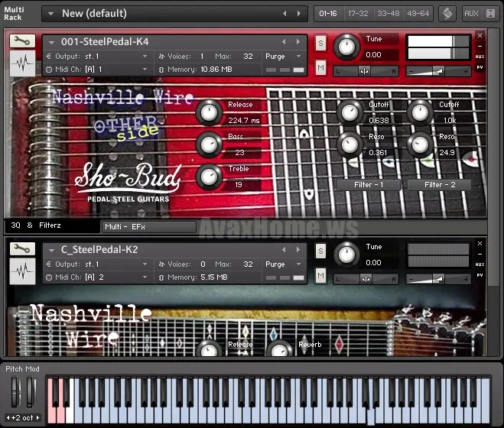Click the KSP script icon in rack header

[447, 14]
